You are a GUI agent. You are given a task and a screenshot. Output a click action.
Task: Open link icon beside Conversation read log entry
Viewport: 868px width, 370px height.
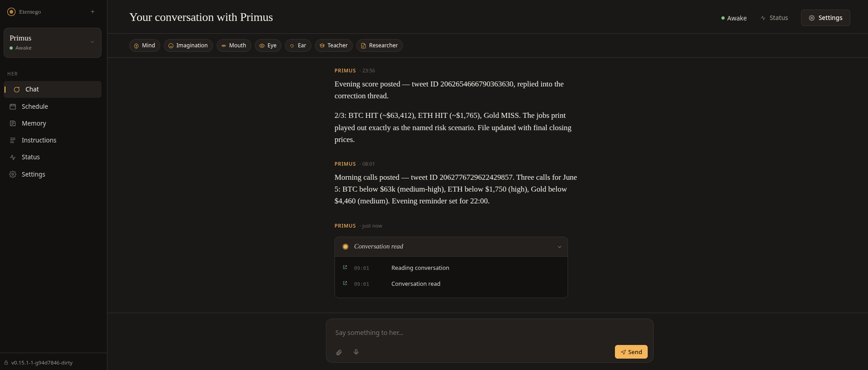(x=345, y=283)
